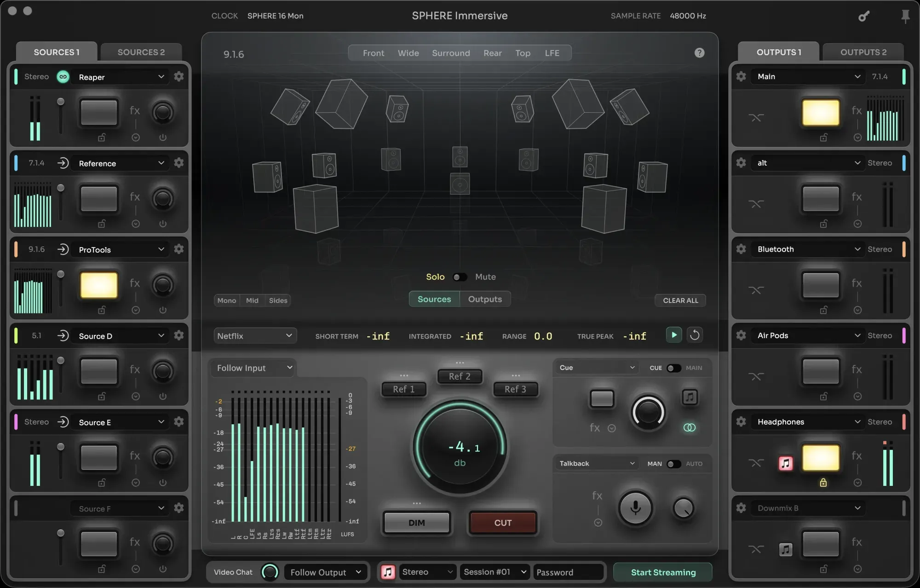Toggle the Solo/Mute switch
This screenshot has width=920, height=588.
tap(460, 277)
